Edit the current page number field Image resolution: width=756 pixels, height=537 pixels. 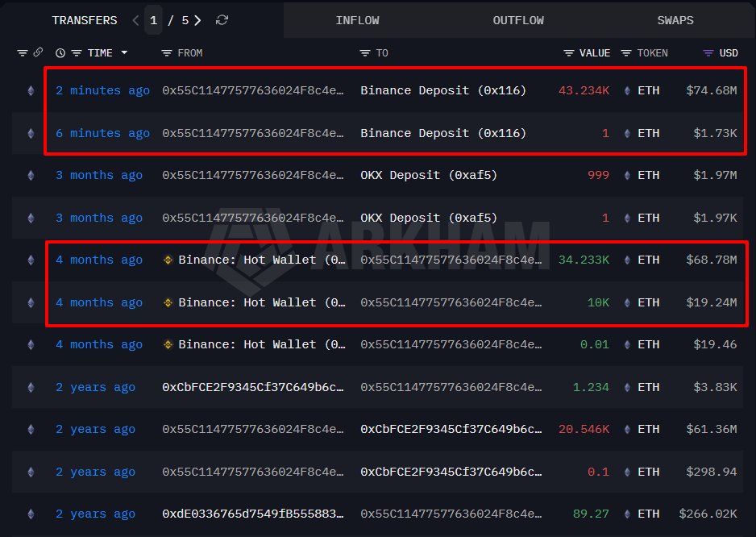[x=153, y=20]
